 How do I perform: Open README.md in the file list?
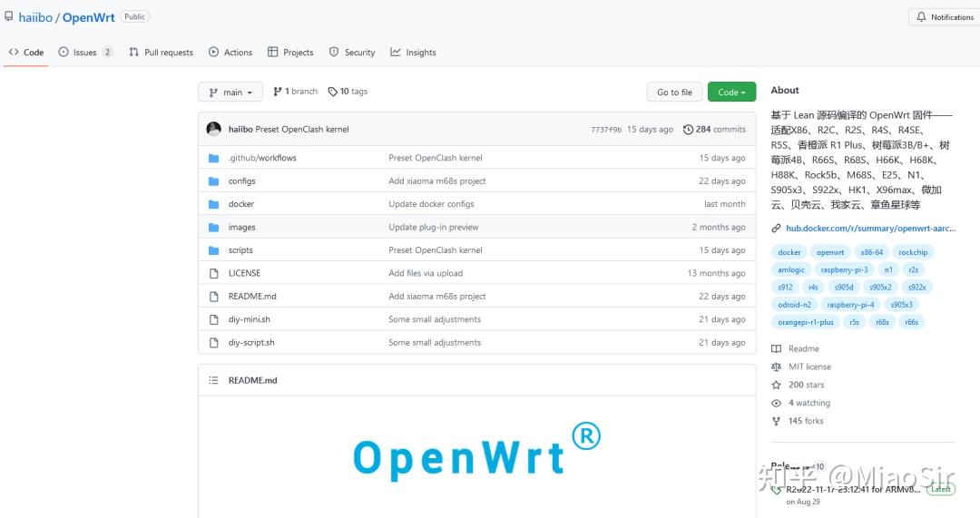pos(252,297)
